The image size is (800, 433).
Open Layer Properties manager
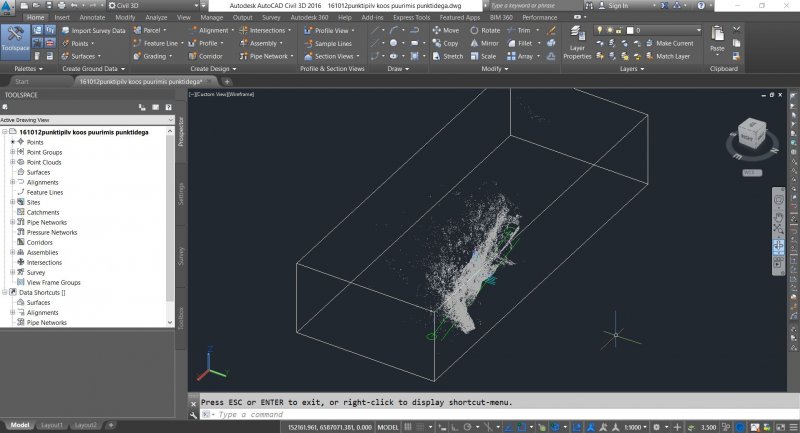577,43
